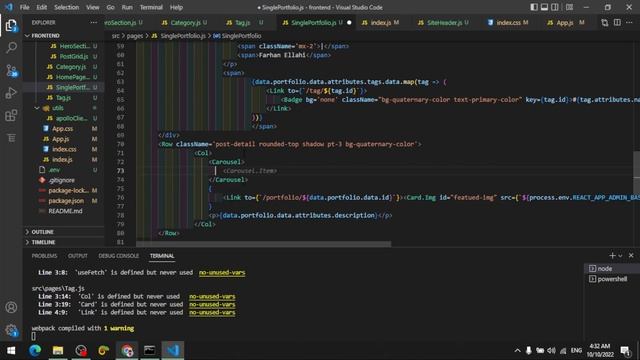Viewport: 640px width, 360px height.
Task: Click SinglePortfolio.js breadcrumb segment
Action: [183, 36]
